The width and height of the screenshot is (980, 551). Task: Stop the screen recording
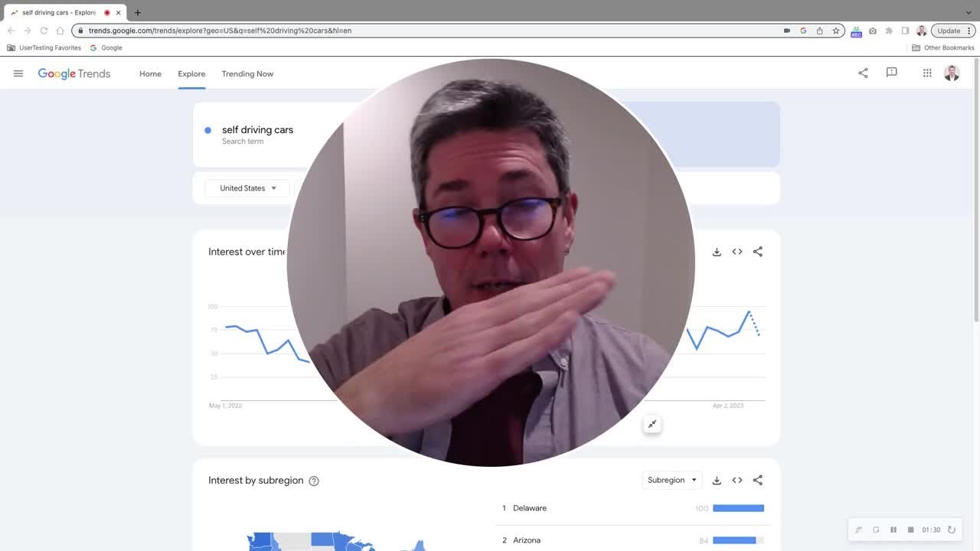910,530
